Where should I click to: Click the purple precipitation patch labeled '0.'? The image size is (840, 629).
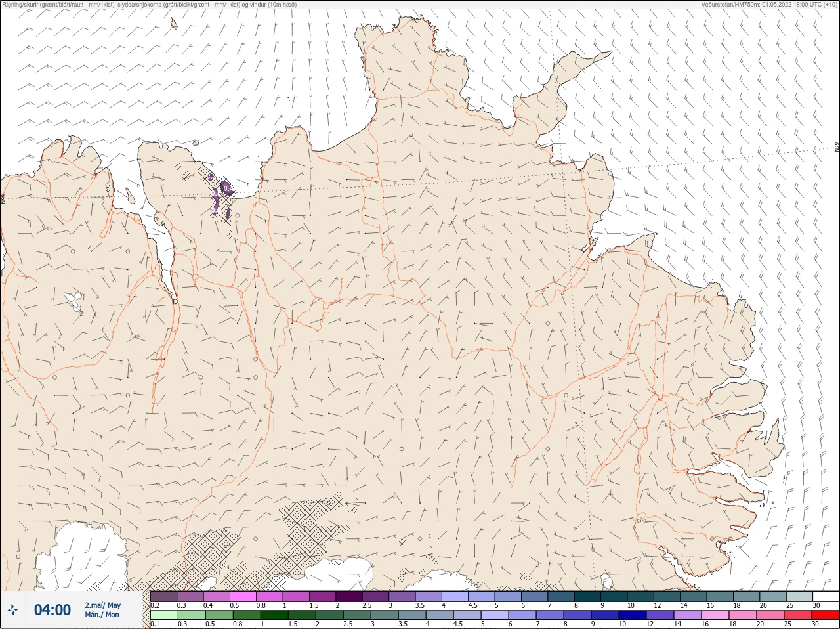226,188
